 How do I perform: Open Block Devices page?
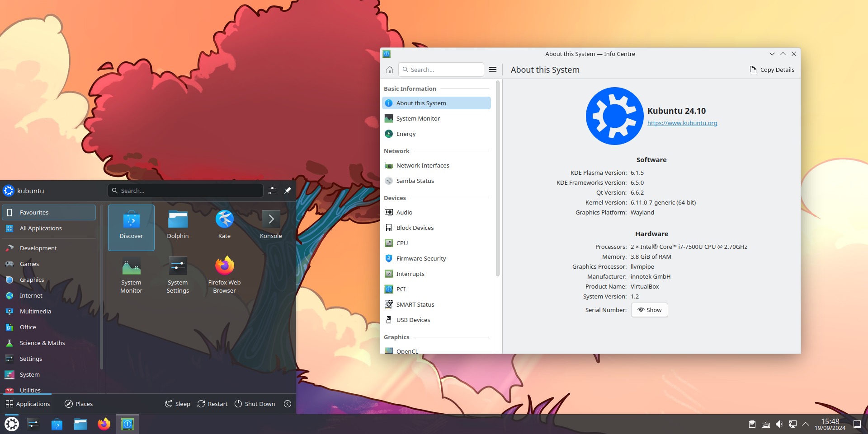point(436,228)
